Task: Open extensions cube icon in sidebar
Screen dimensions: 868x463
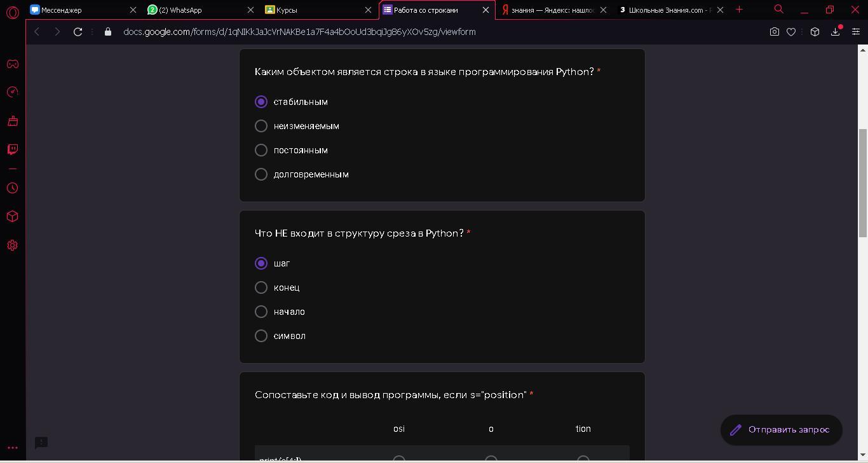Action: 12,217
